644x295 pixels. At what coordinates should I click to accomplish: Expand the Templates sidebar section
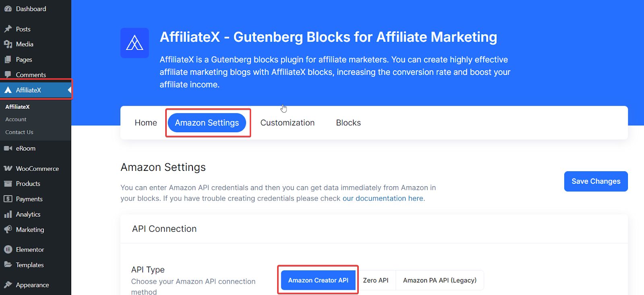(30, 265)
